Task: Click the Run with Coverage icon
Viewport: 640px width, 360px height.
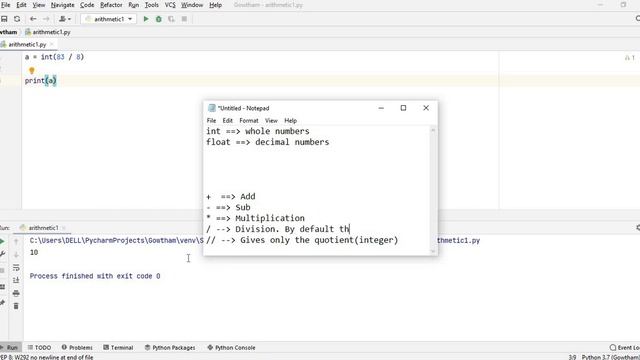Action: pyautogui.click(x=171, y=19)
